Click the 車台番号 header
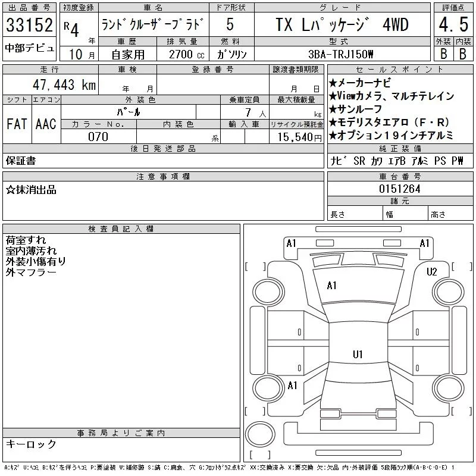This screenshot has height=476, width=476. pos(400,176)
